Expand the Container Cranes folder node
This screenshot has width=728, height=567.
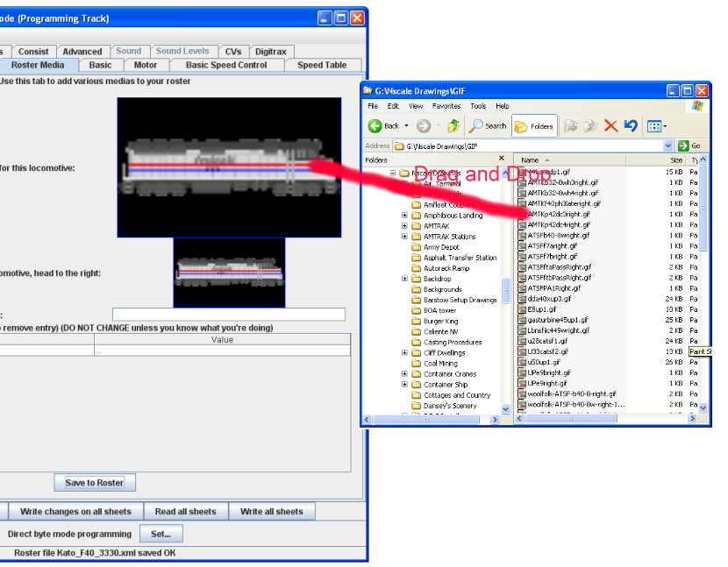point(404,374)
